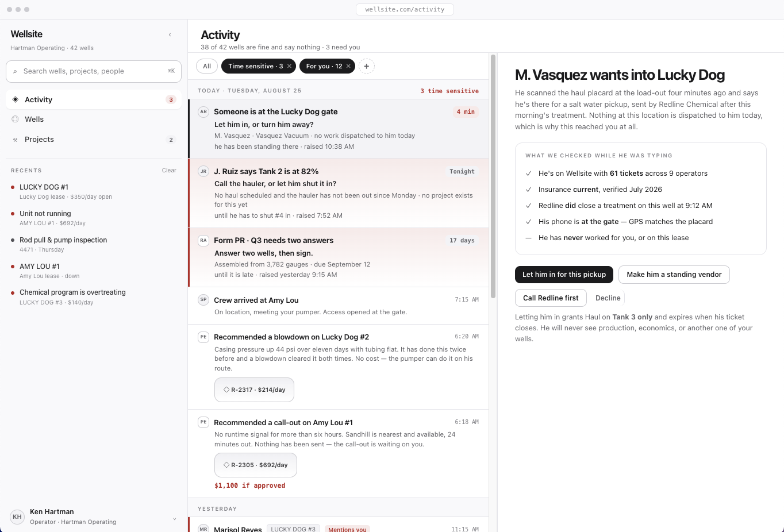
Task: Click the Wells circle icon
Action: pyautogui.click(x=15, y=119)
